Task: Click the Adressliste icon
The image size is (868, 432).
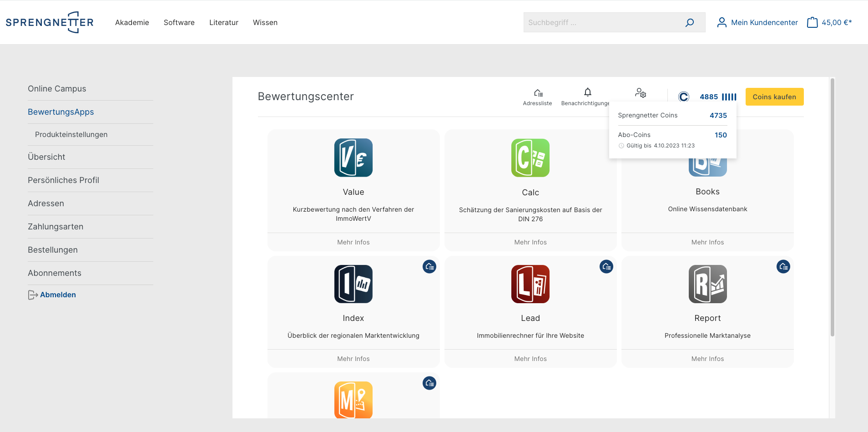Action: tap(538, 93)
